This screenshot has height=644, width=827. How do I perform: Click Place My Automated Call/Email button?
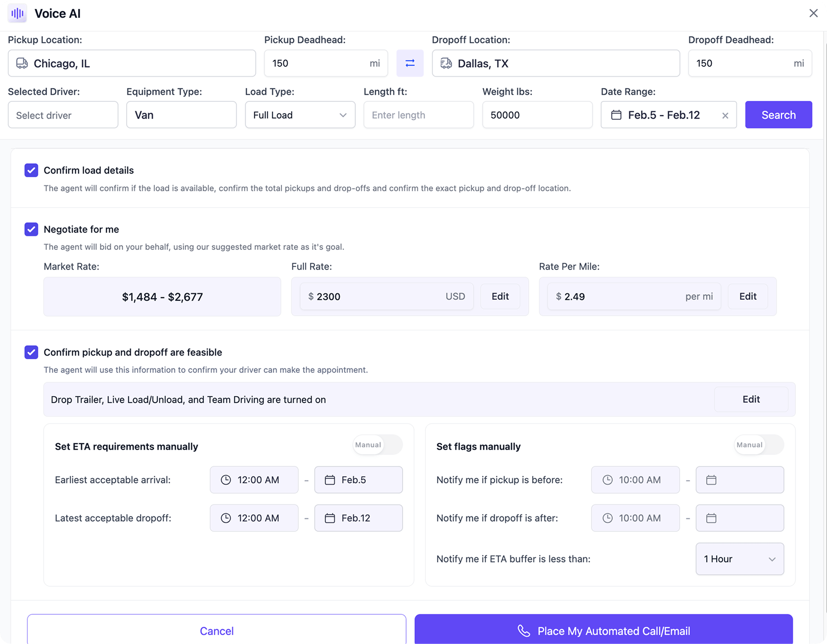603,630
